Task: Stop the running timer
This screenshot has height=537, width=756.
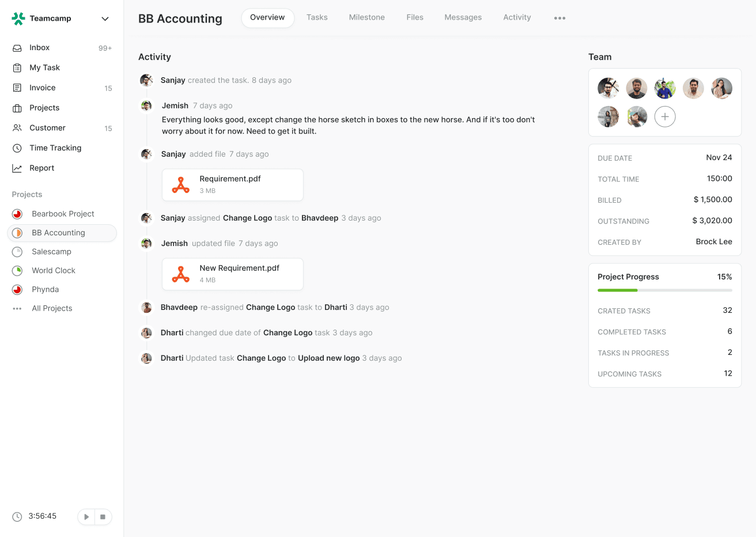Action: tap(104, 517)
